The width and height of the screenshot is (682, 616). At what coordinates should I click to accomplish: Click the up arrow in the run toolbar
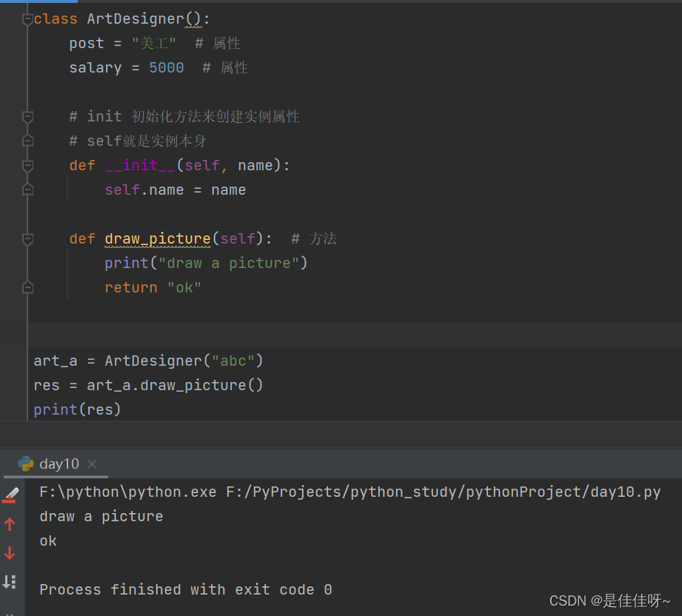pos(10,524)
